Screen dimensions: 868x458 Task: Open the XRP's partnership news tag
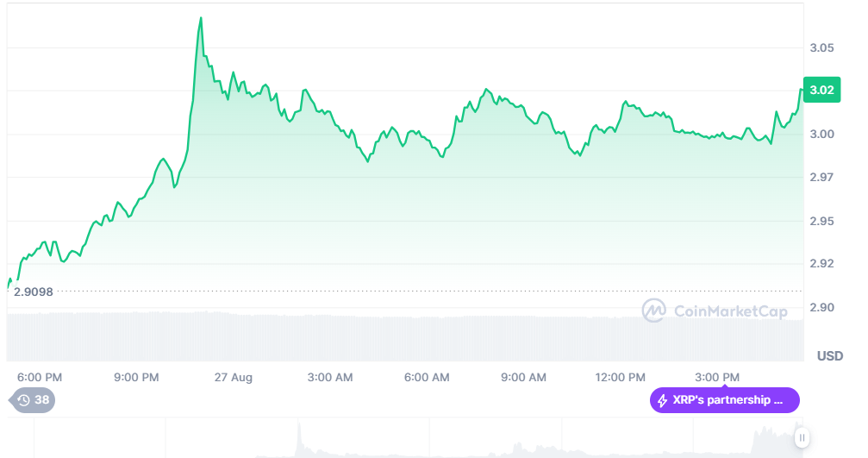[725, 400]
